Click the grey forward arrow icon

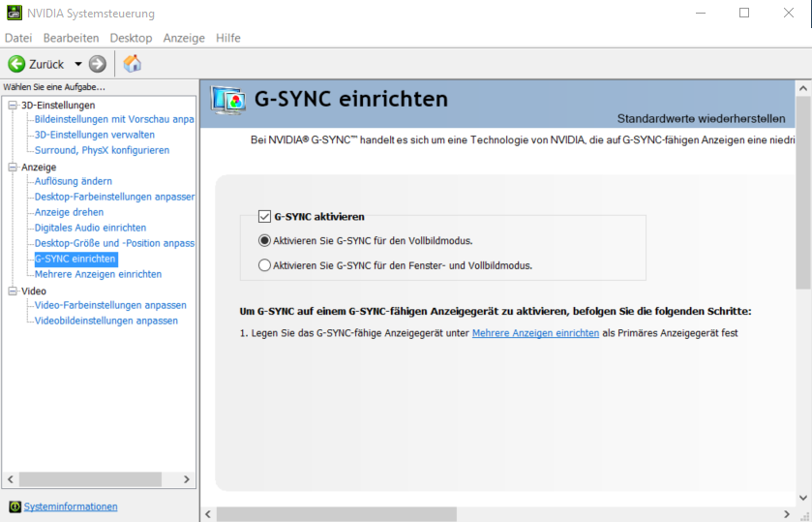point(98,64)
